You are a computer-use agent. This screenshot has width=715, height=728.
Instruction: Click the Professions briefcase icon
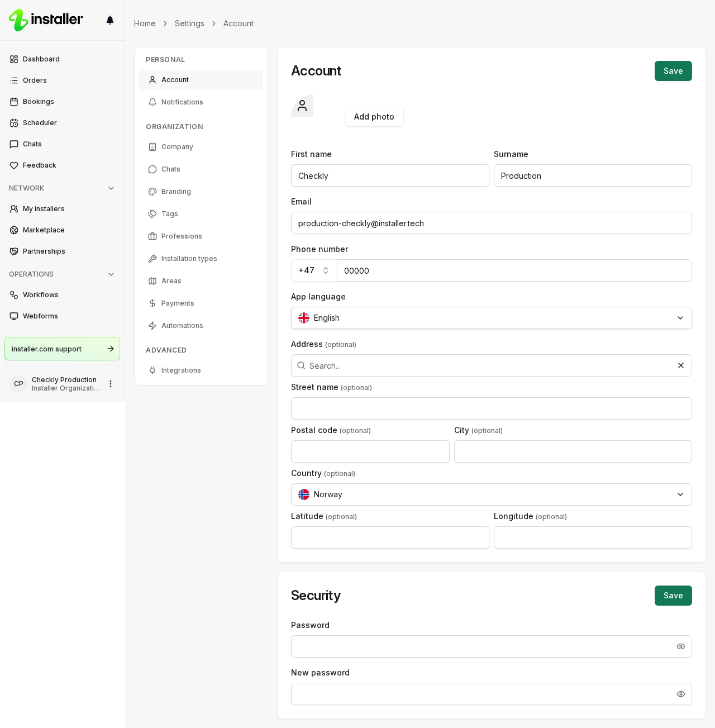point(152,236)
